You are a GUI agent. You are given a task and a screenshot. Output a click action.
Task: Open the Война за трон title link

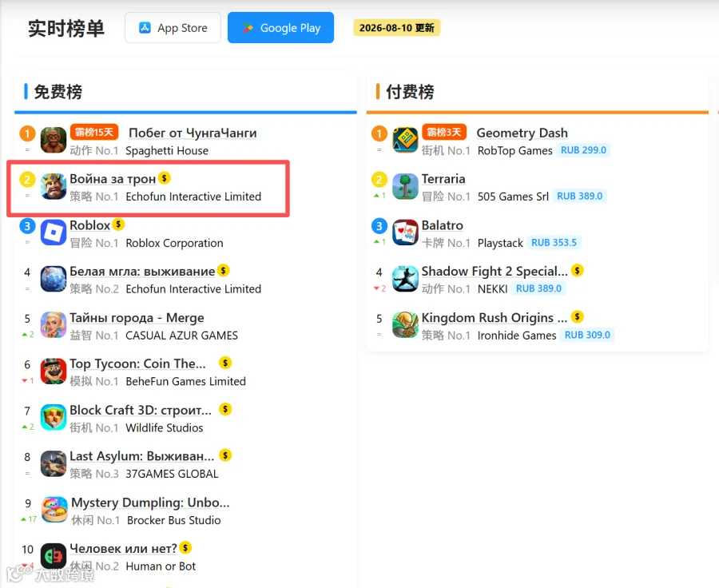[113, 179]
